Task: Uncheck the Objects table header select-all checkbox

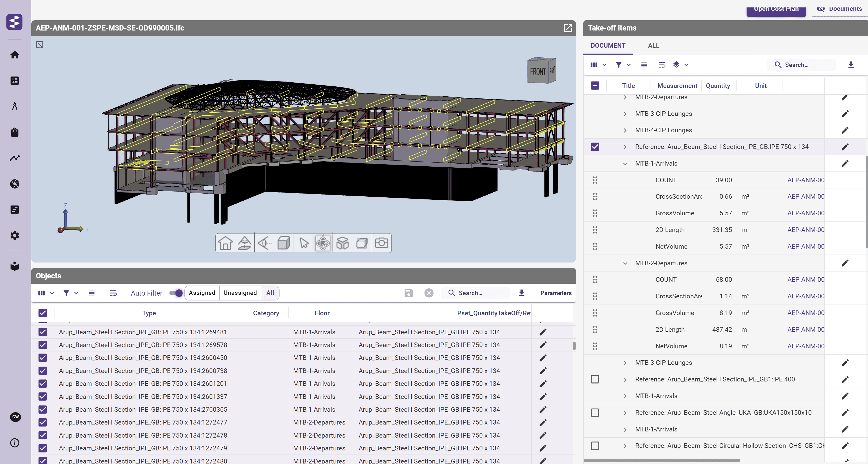Action: point(43,313)
